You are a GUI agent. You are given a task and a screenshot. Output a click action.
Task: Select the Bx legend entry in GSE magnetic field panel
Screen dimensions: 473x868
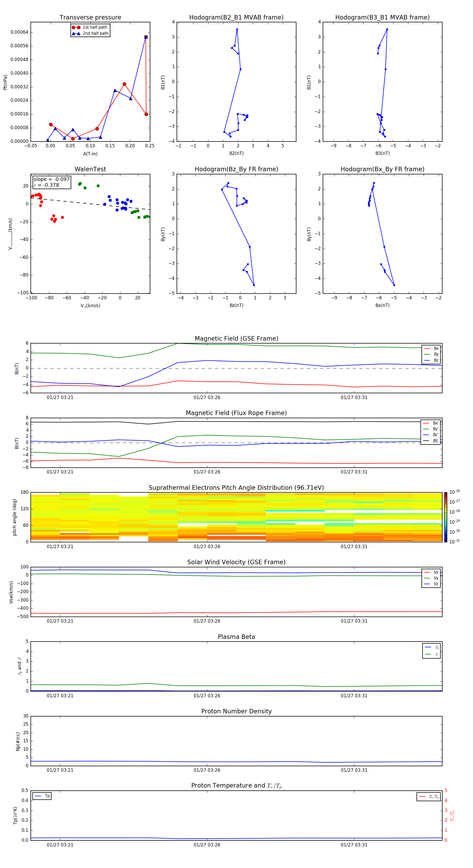[431, 349]
